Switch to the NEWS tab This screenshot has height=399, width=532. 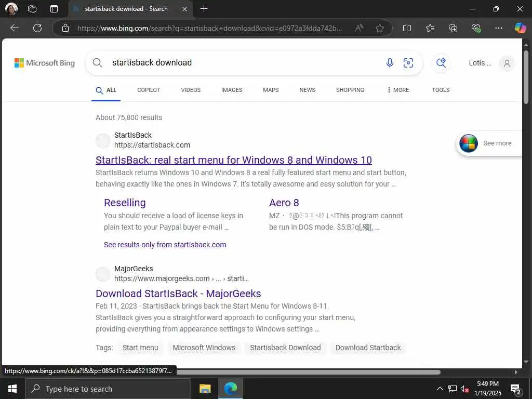click(308, 90)
